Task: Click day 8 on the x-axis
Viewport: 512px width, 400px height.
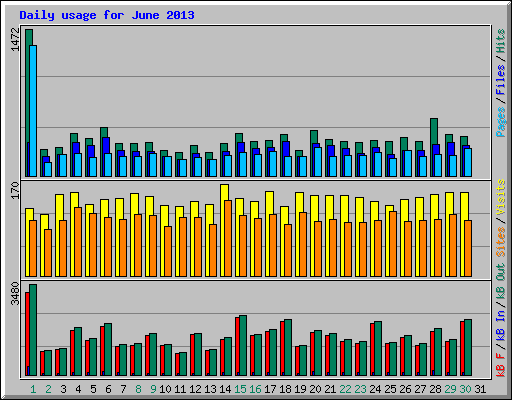Action: coord(138,389)
